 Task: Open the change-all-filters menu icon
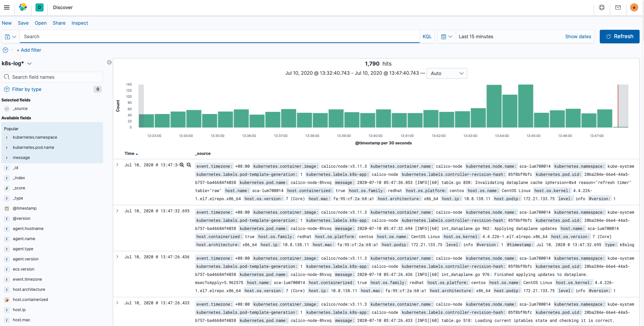[x=5, y=50]
